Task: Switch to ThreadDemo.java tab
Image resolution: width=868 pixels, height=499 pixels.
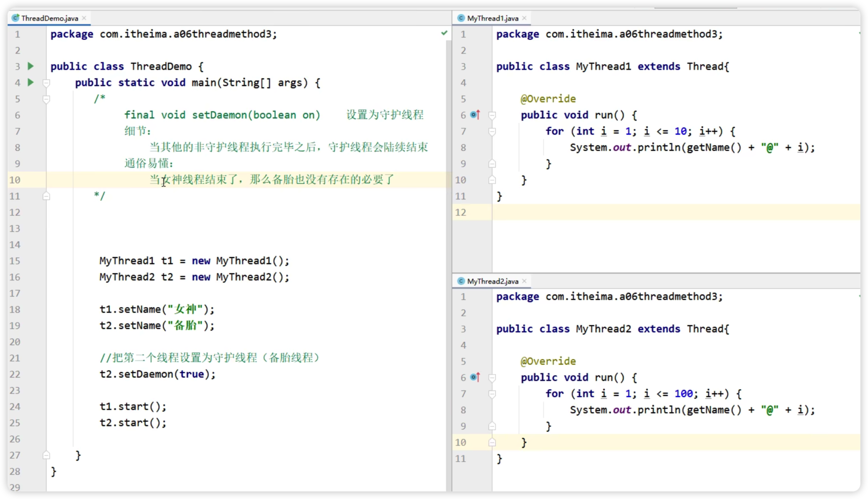Action: click(49, 18)
